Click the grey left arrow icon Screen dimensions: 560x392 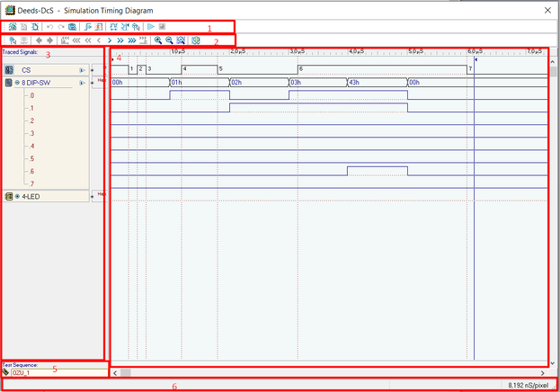point(39,40)
